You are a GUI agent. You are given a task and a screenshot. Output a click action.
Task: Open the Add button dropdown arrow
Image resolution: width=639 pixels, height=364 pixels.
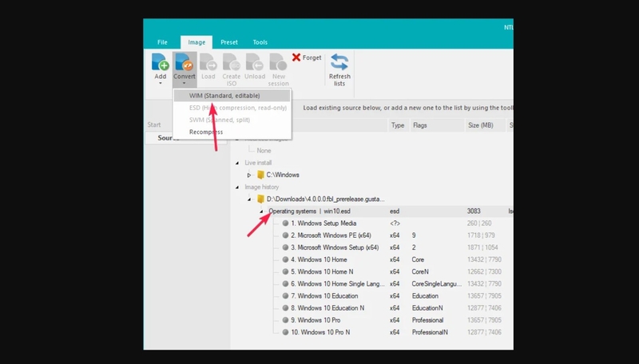click(x=161, y=83)
